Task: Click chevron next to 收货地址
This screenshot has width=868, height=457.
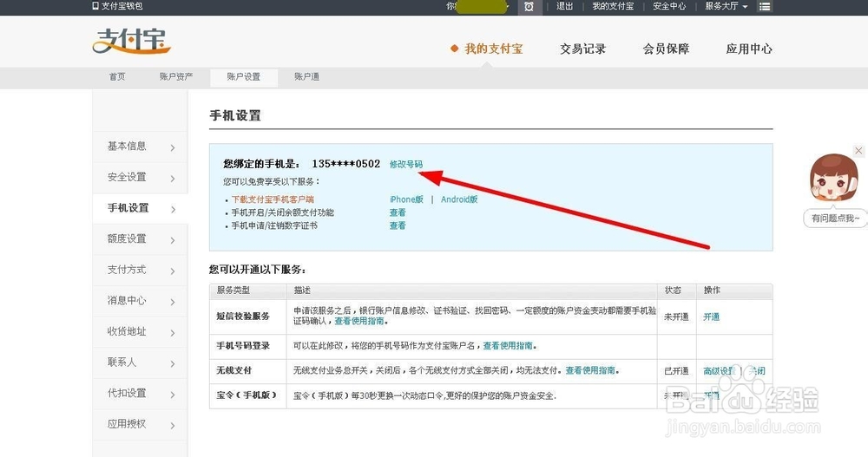Action: point(173,333)
